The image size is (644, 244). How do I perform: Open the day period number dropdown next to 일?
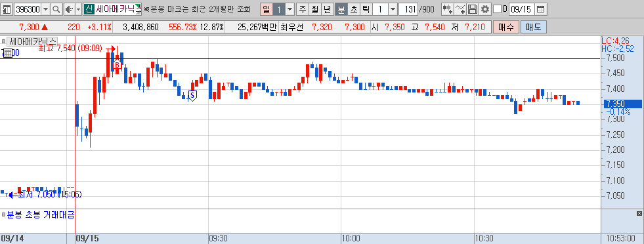point(290,9)
